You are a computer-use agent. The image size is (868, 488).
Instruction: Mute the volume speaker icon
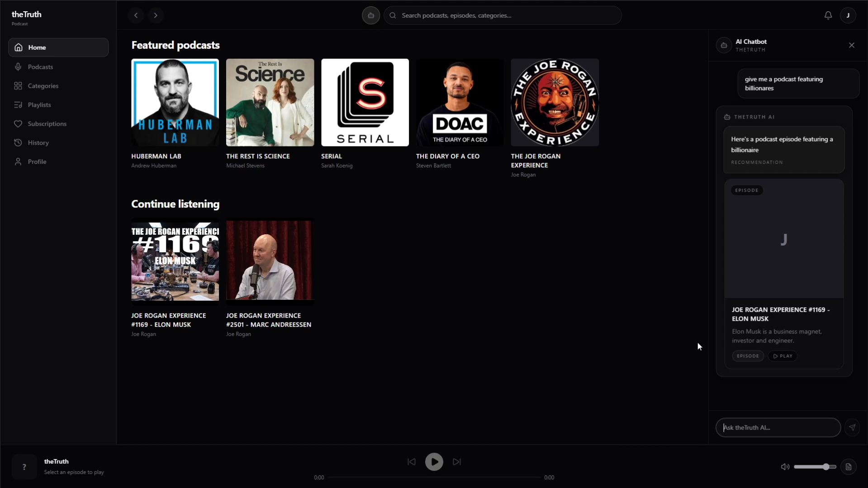coord(785,467)
